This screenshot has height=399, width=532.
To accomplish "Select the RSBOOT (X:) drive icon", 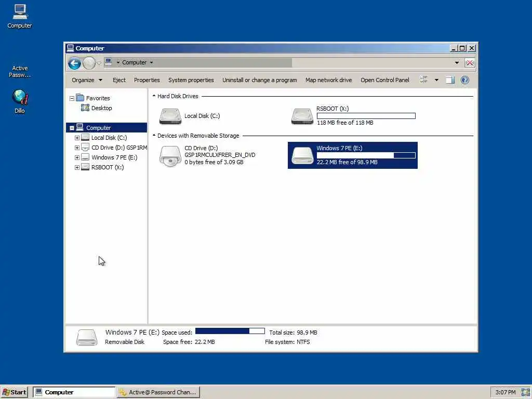I will (x=302, y=116).
